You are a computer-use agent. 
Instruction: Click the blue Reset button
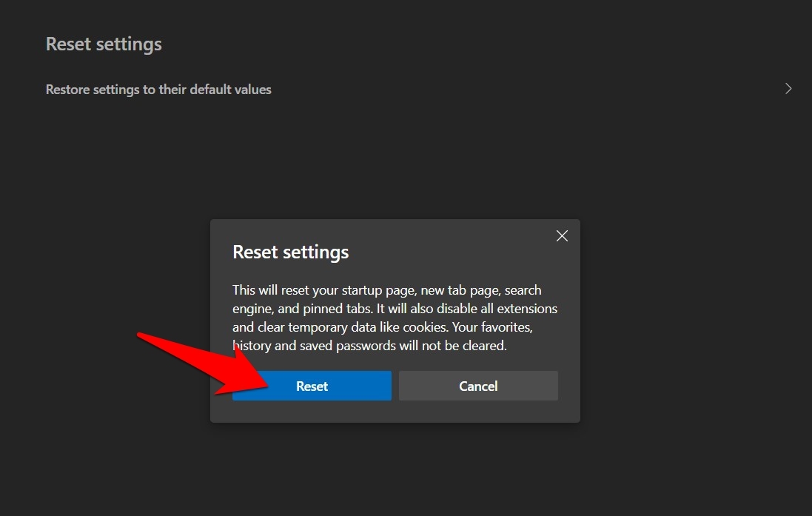[x=312, y=386]
